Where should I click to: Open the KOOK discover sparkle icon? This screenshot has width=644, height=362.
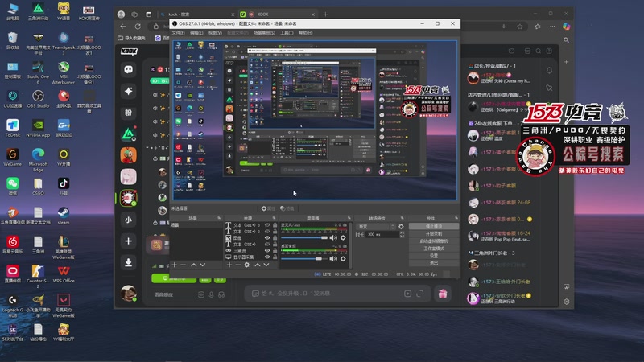point(129,91)
